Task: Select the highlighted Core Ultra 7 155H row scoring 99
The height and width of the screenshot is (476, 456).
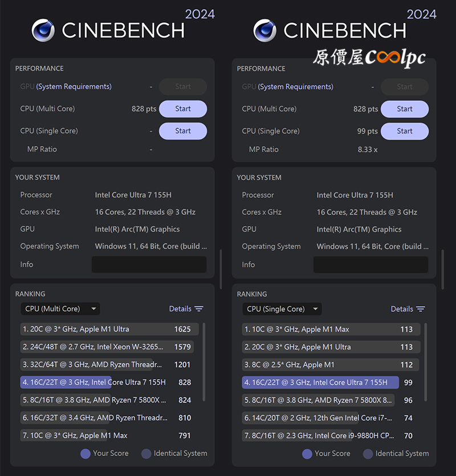Action: coord(328,383)
